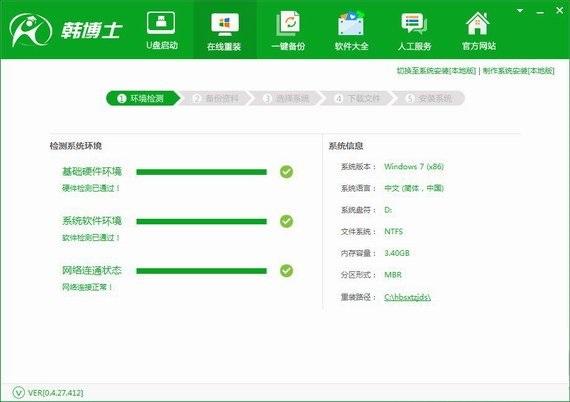This screenshot has height=402, width=570.
Task: Click the checkmark beside 网络连通状态
Action: (x=286, y=270)
